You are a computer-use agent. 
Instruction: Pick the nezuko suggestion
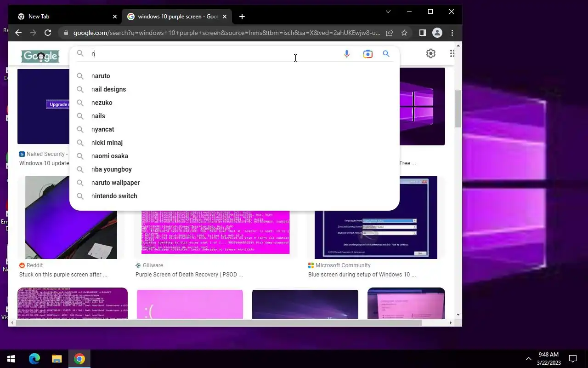tap(234, 103)
